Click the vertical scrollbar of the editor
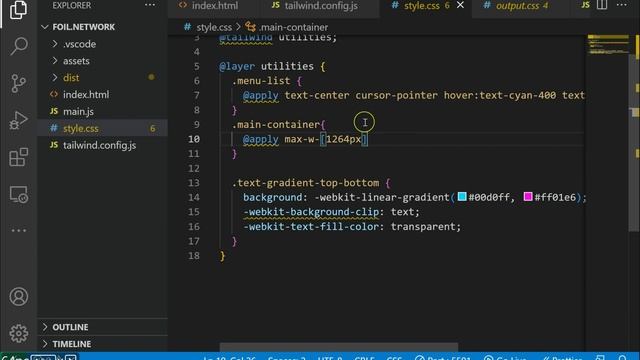640x360 pixels. coord(635,142)
